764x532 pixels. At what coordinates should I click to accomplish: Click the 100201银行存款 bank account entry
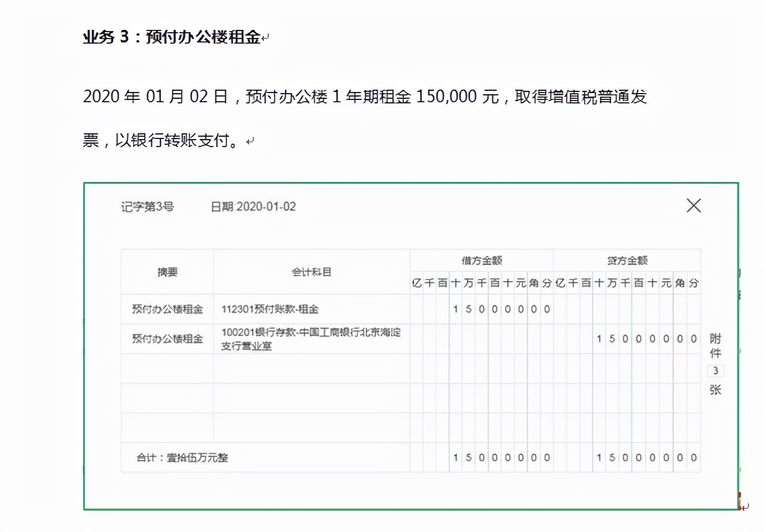pos(311,338)
